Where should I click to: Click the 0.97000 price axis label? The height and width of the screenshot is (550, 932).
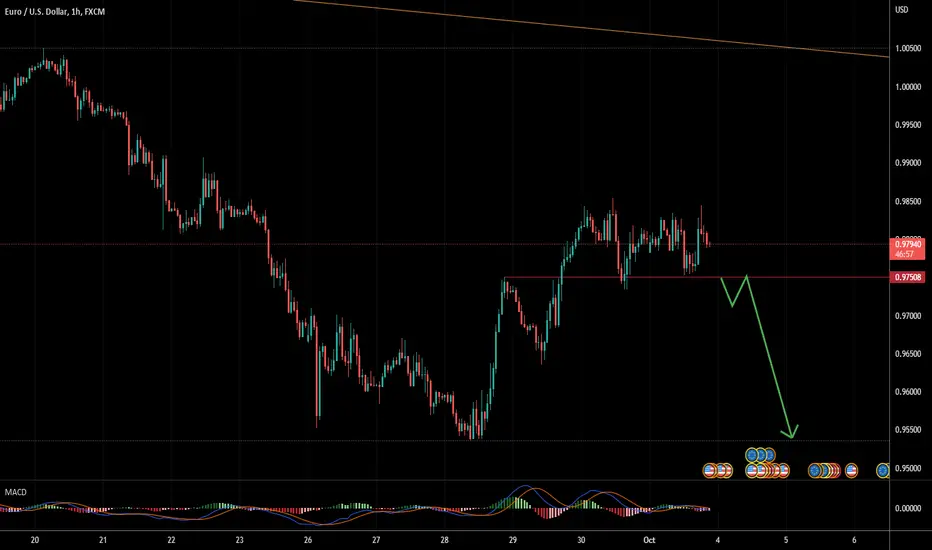908,316
